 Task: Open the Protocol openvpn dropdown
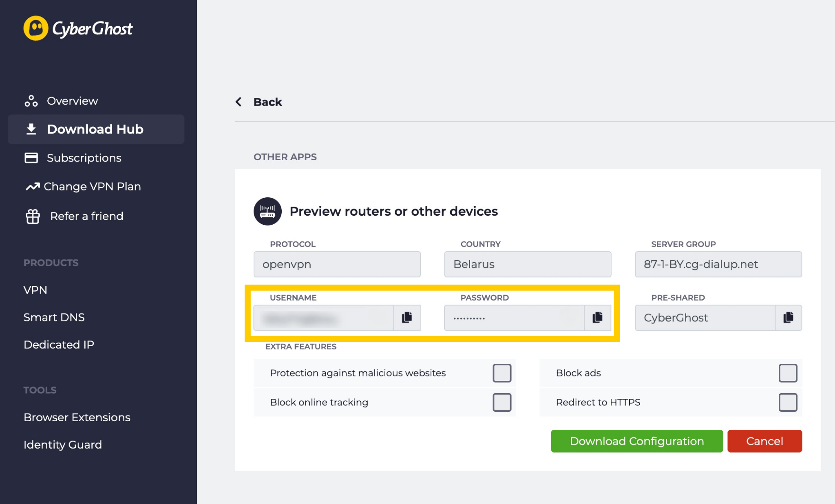coord(337,264)
